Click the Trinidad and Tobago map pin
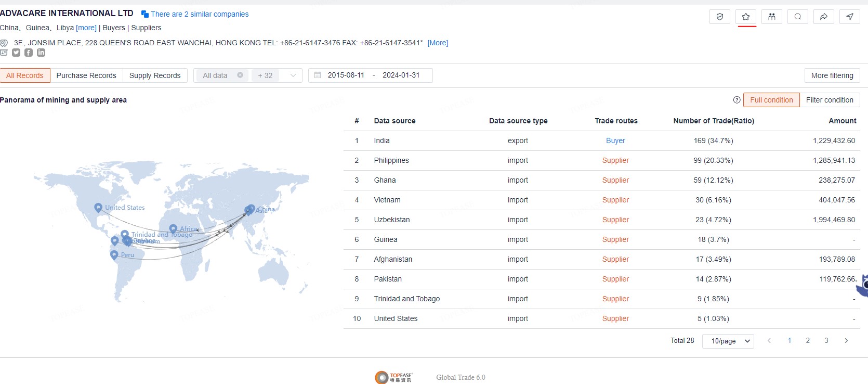This screenshot has height=384, width=868. click(x=125, y=235)
